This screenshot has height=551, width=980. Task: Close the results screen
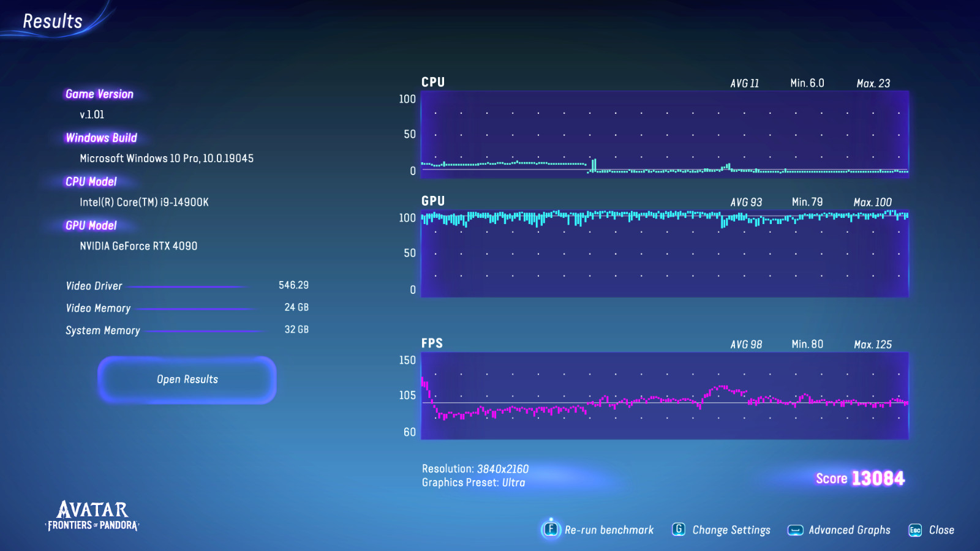[941, 530]
